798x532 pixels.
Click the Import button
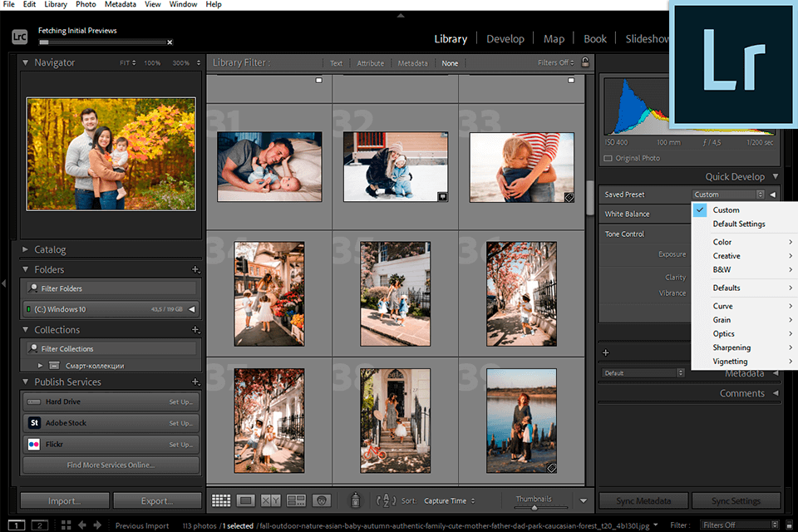pos(65,501)
